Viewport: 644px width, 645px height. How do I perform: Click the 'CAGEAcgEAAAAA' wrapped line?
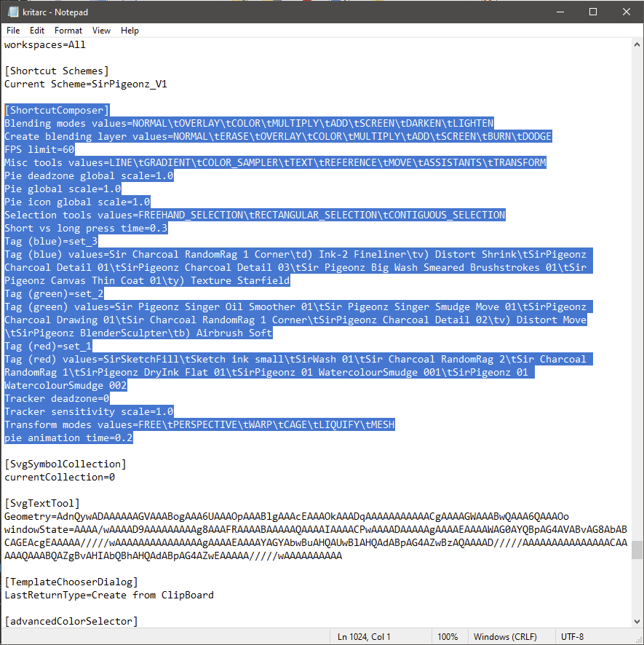click(316, 543)
